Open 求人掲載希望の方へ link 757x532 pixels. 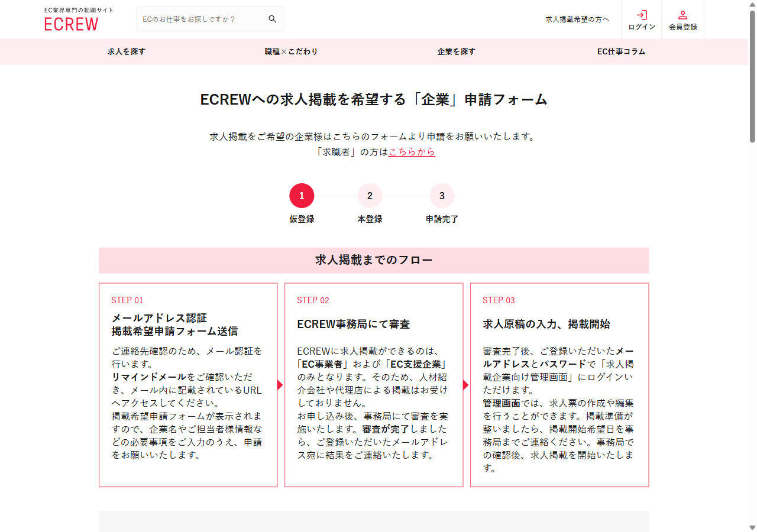tap(577, 20)
